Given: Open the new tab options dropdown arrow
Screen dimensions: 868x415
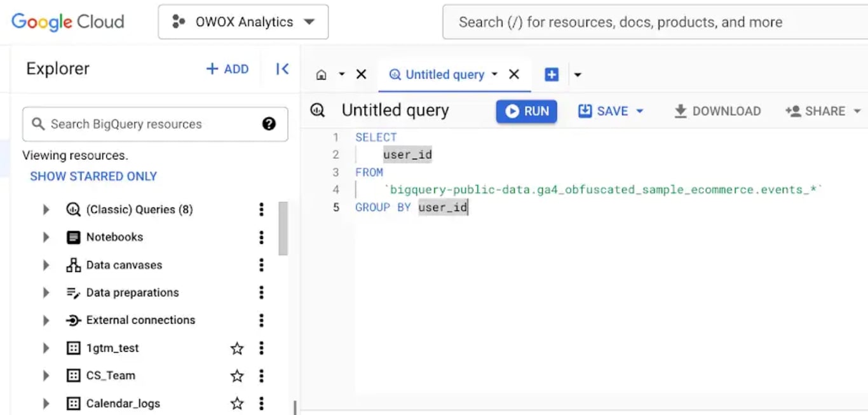Looking at the screenshot, I should 578,75.
